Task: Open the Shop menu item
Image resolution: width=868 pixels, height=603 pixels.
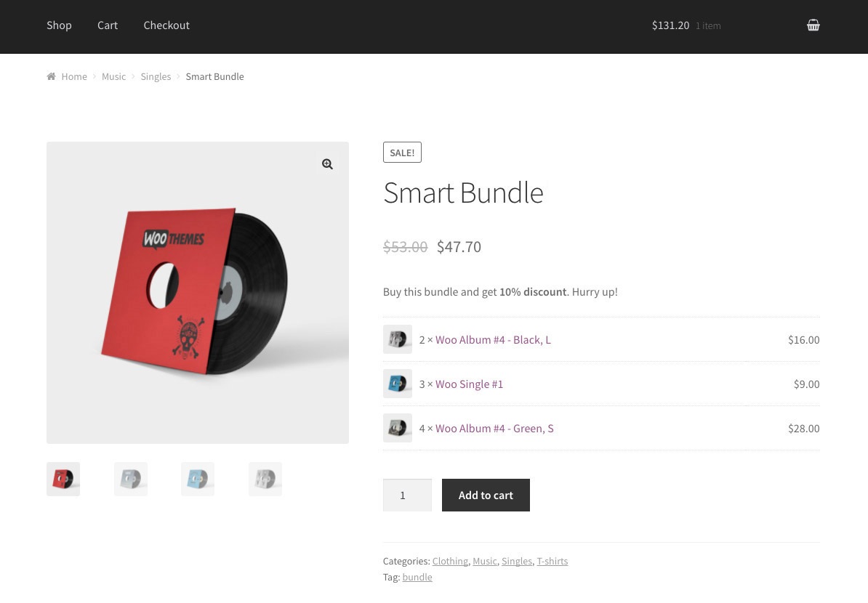Action: pos(59,25)
